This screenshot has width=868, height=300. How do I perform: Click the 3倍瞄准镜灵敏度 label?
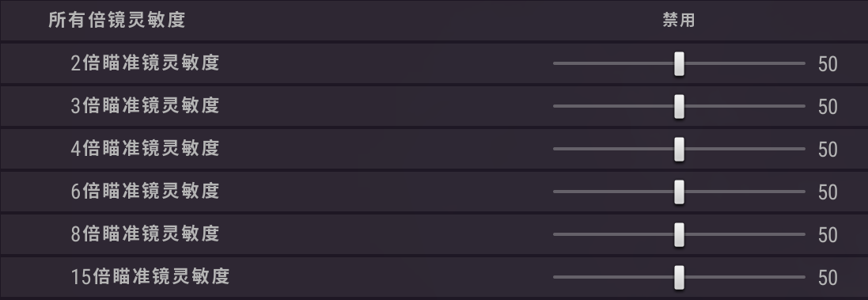(145, 106)
